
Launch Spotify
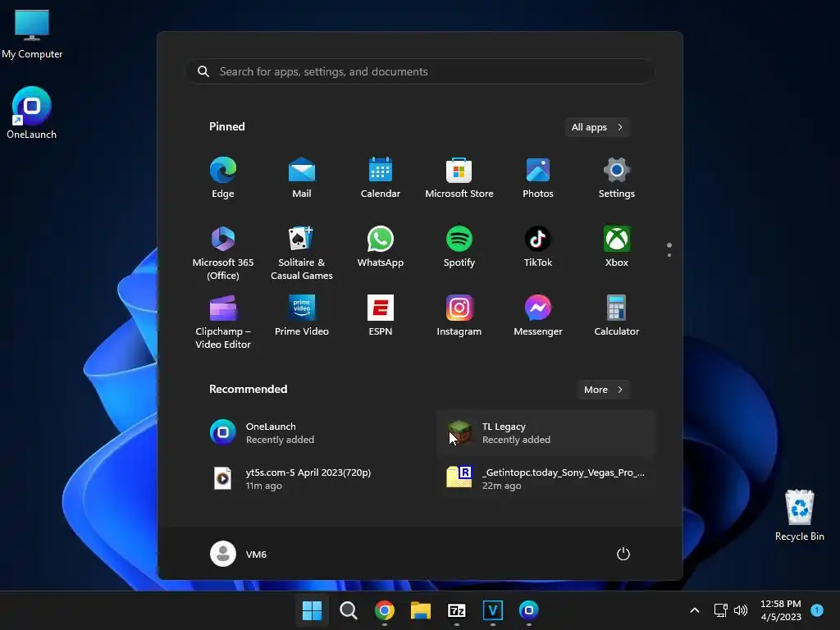(459, 247)
